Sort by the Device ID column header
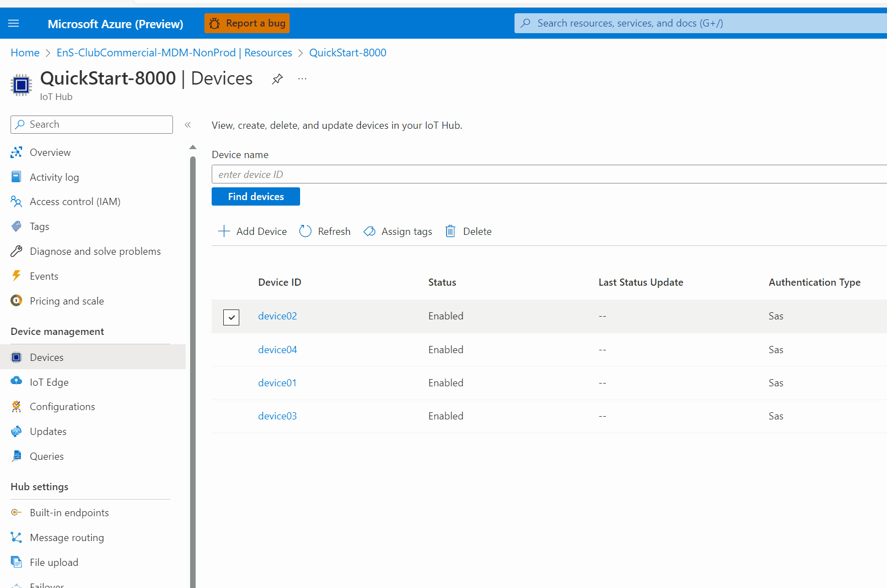 [280, 282]
